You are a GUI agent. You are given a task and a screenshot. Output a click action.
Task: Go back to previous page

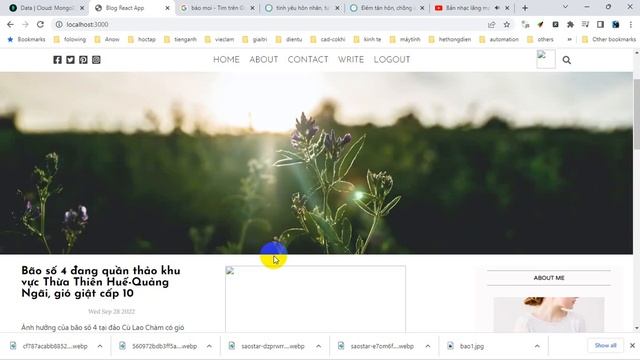pos(10,24)
